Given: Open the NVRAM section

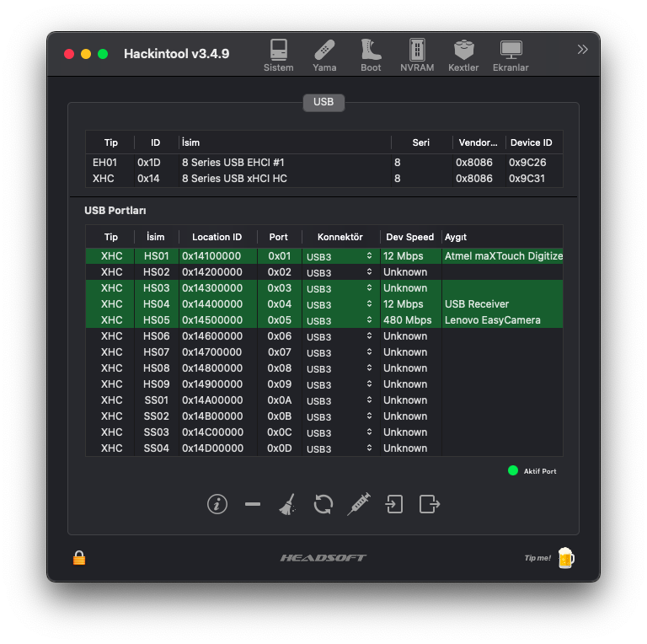Looking at the screenshot, I should click(x=417, y=56).
